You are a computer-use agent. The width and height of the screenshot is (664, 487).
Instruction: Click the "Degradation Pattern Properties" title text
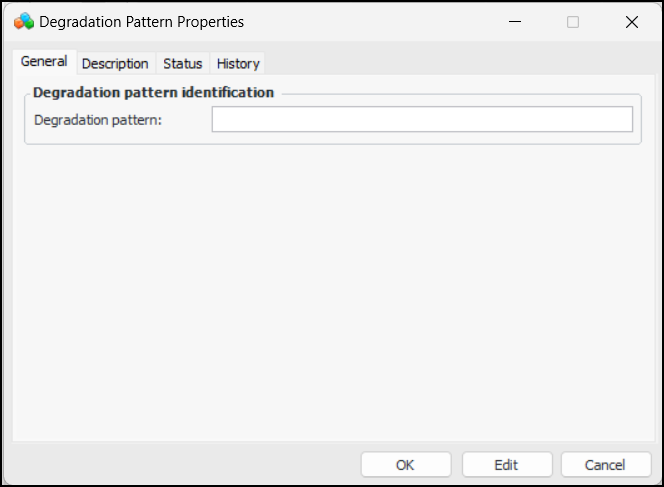click(x=141, y=21)
